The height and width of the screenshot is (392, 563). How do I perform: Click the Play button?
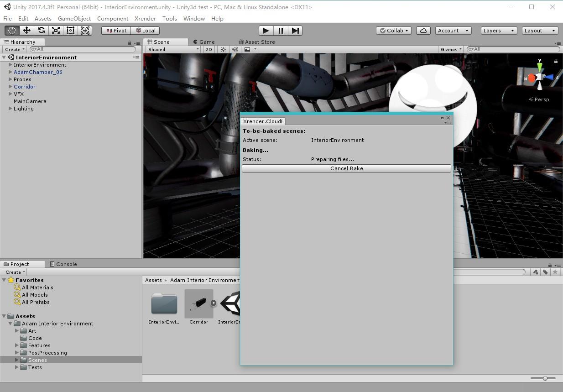click(266, 30)
